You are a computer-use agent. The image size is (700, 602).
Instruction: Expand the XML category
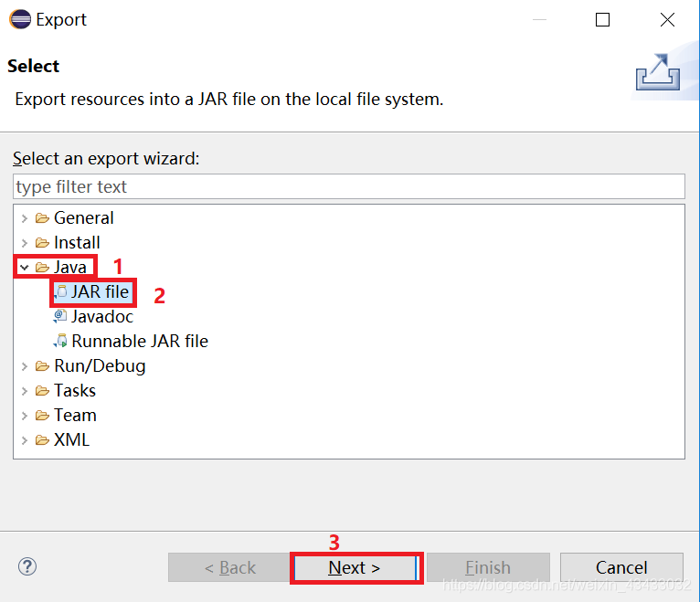(x=25, y=440)
